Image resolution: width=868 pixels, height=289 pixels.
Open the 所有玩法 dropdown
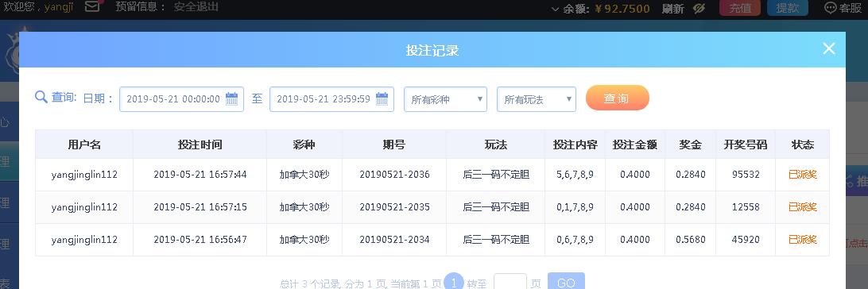[537, 99]
